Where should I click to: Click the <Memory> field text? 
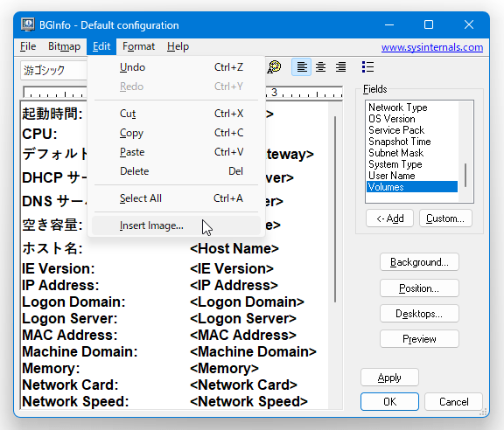click(224, 368)
